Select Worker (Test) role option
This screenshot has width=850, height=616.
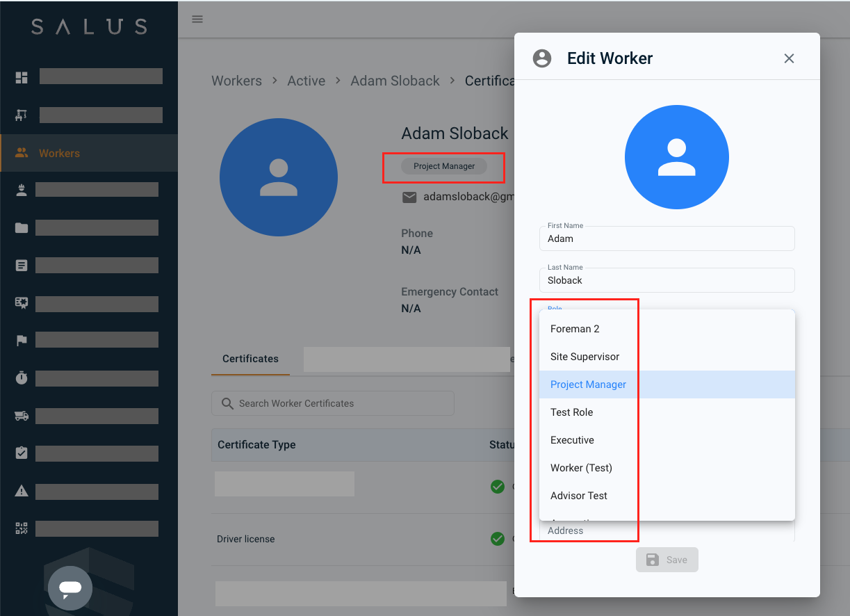[x=581, y=468]
